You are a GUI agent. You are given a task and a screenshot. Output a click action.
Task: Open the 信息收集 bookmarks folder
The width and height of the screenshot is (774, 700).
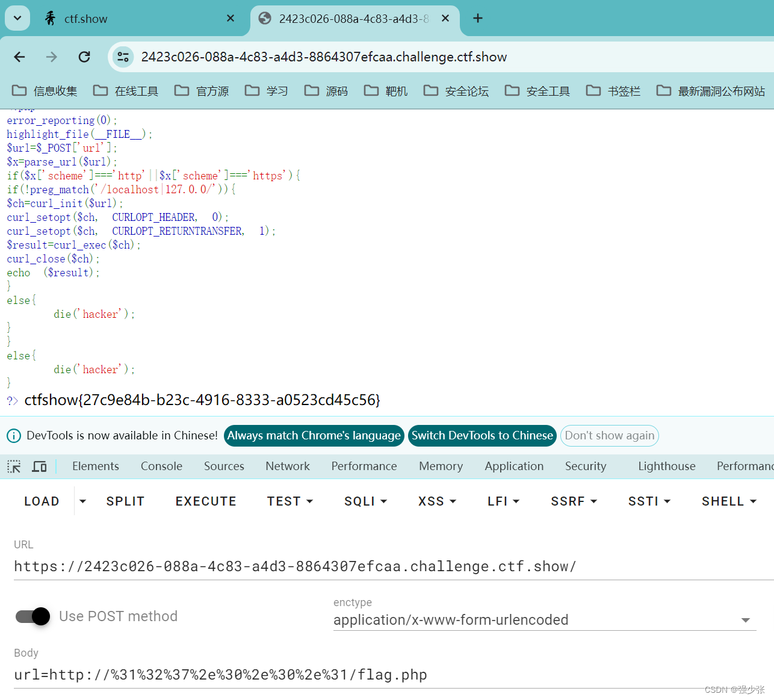pos(45,91)
